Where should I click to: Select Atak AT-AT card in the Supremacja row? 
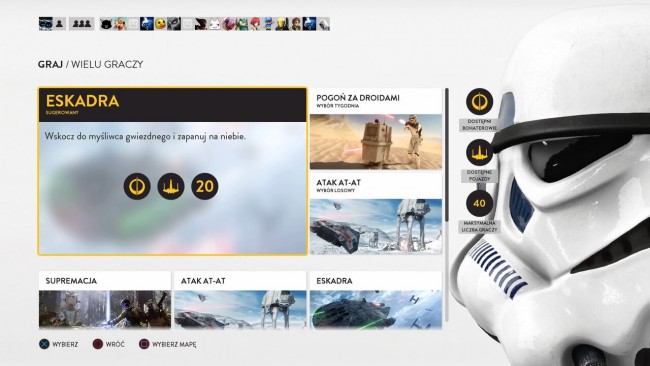(x=240, y=300)
